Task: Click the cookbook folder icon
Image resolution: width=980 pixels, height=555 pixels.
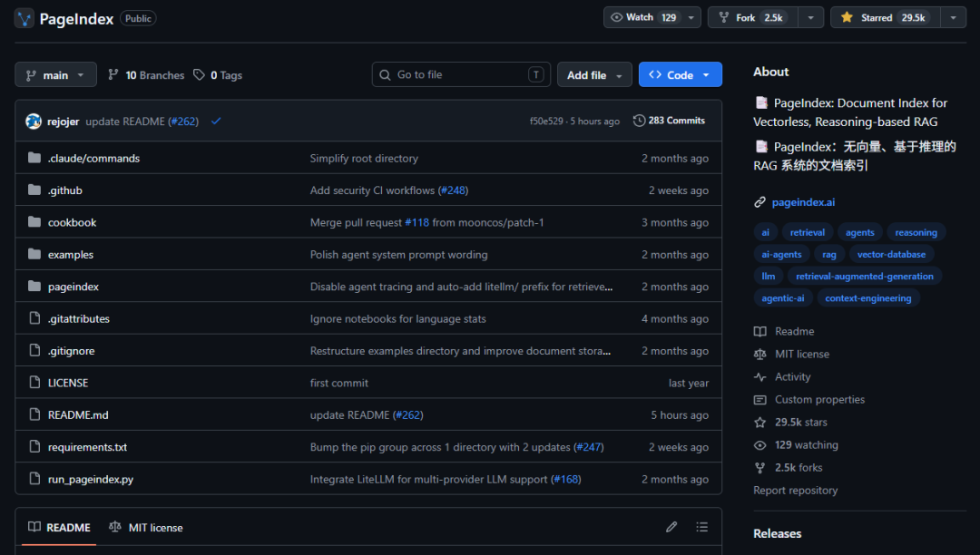Action: pos(34,222)
